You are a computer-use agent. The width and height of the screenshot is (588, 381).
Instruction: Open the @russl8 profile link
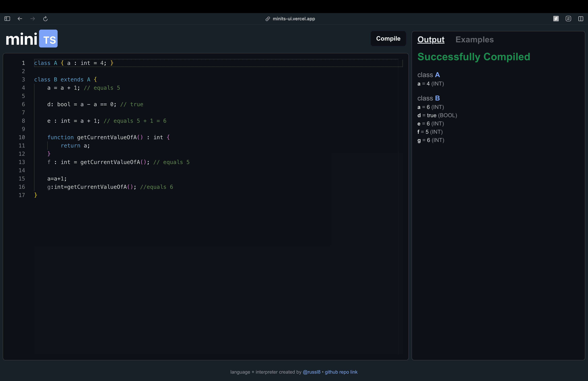pos(312,372)
